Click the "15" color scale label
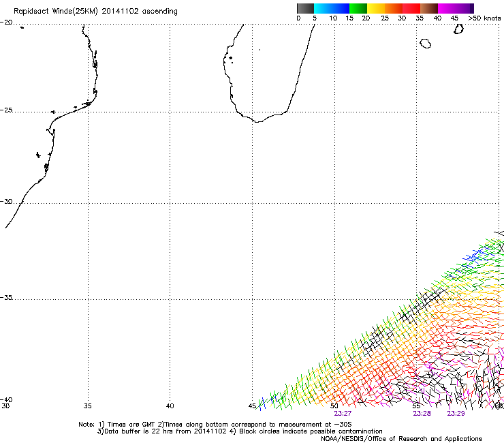This screenshot has height=443, width=504. point(349,18)
